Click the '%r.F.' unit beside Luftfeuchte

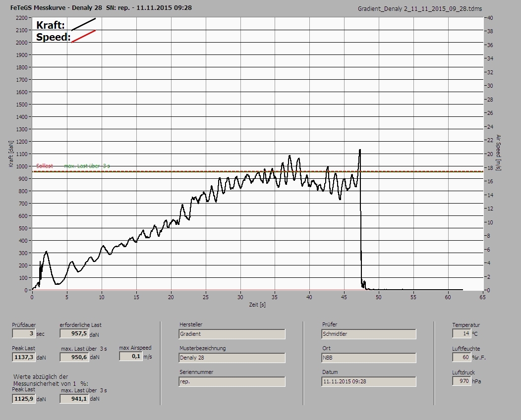tap(479, 358)
